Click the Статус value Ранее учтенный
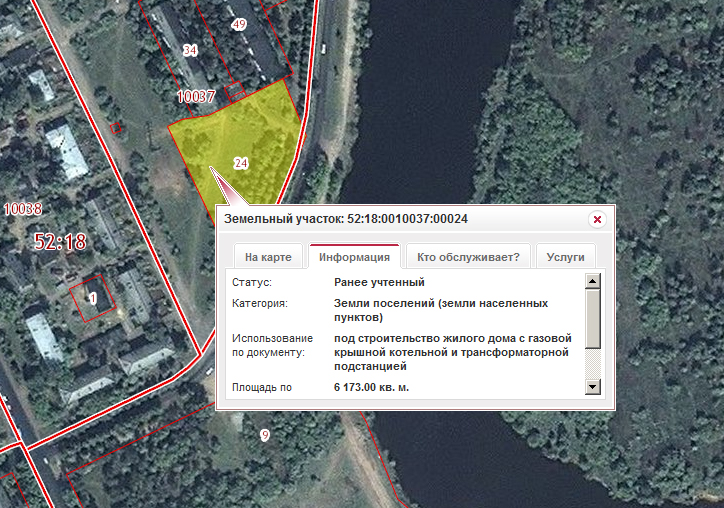Image resolution: width=724 pixels, height=508 pixels. [379, 282]
